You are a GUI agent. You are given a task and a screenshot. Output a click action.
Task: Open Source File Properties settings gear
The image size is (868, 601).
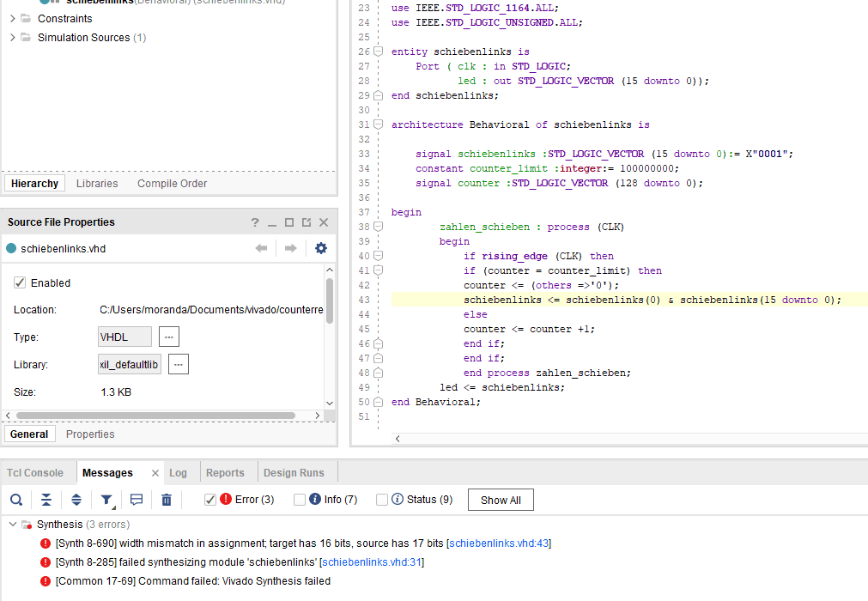click(x=320, y=248)
